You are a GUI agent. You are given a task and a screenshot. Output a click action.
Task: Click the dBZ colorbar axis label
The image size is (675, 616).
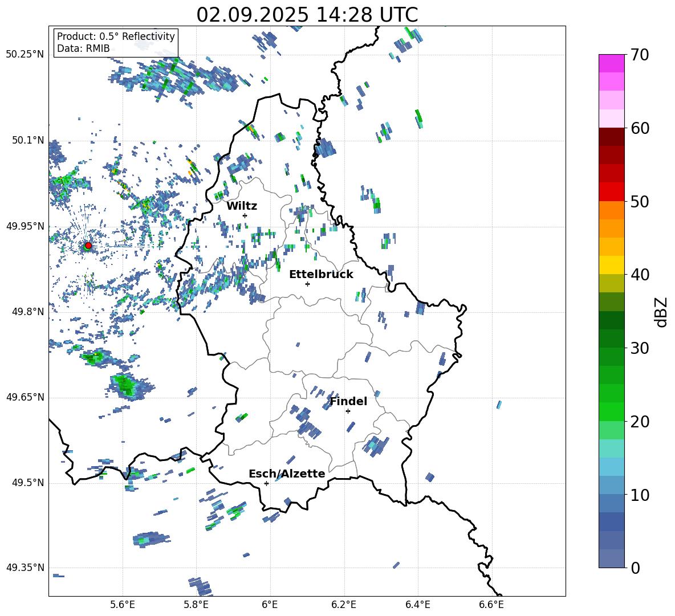(x=662, y=312)
